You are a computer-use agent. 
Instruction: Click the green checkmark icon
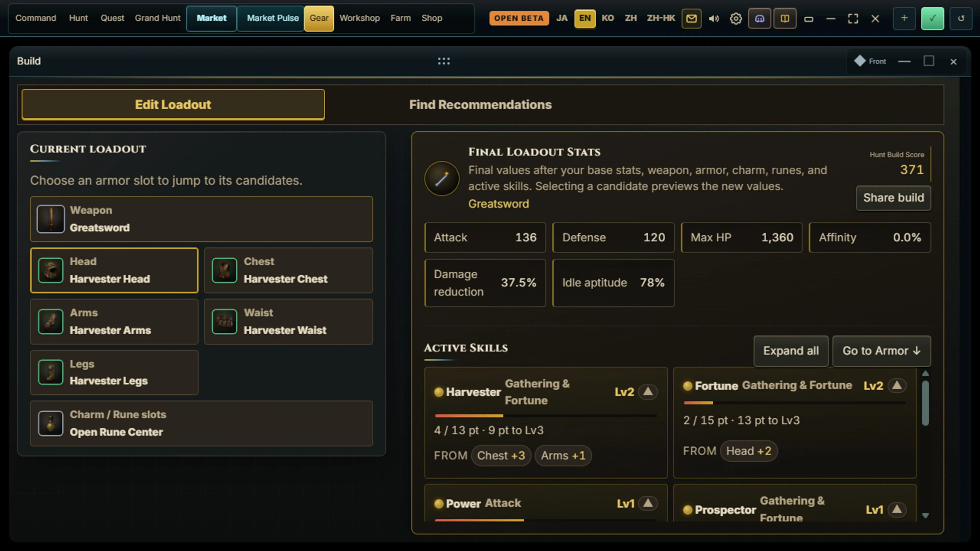click(x=932, y=18)
